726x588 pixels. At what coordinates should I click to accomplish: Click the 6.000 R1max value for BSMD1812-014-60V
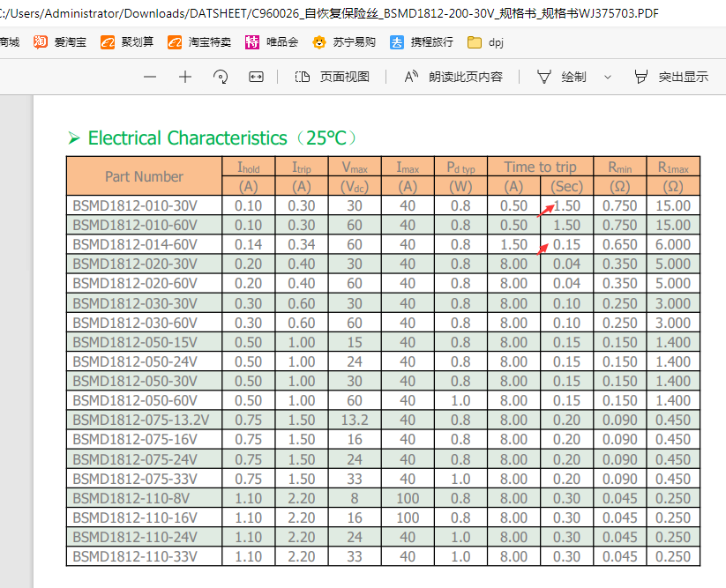coord(673,244)
